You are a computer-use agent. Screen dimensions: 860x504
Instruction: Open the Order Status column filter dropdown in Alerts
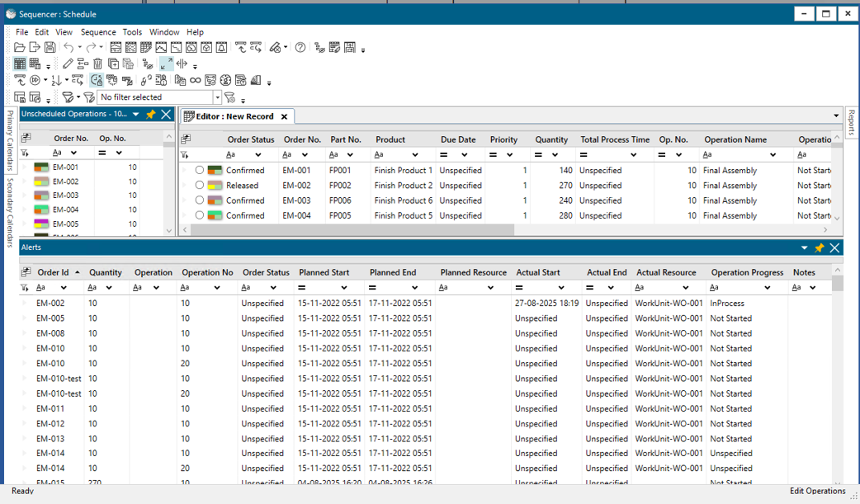(272, 286)
